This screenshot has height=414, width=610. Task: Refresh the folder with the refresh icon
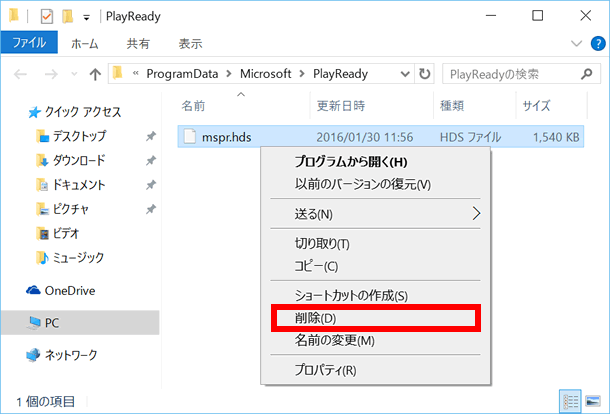(x=424, y=74)
